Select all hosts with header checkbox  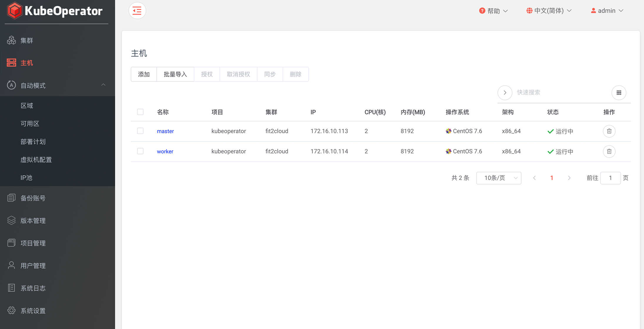coord(140,112)
